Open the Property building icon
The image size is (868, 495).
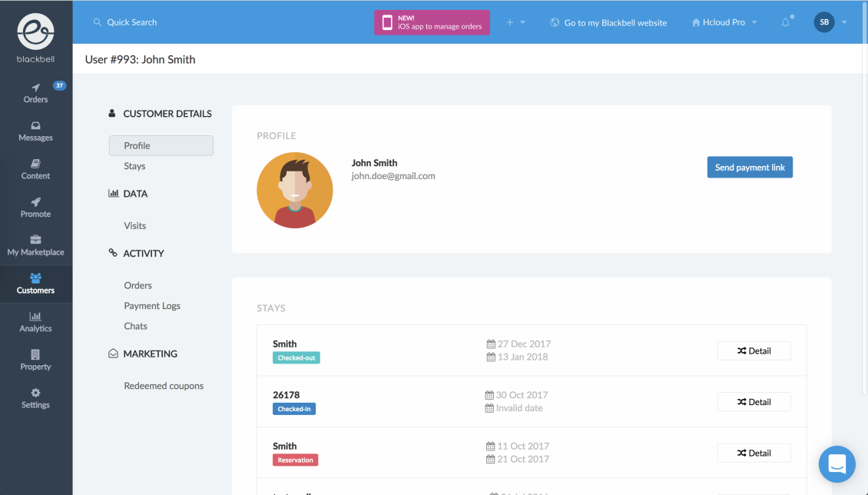35,354
